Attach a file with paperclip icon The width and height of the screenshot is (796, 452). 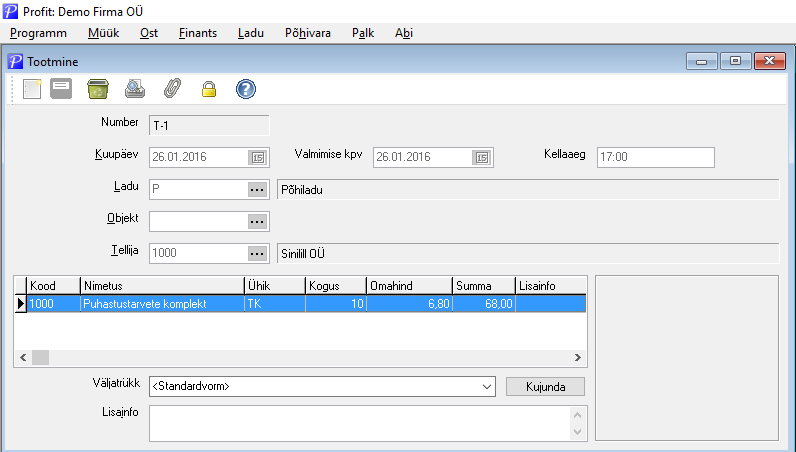tap(172, 89)
